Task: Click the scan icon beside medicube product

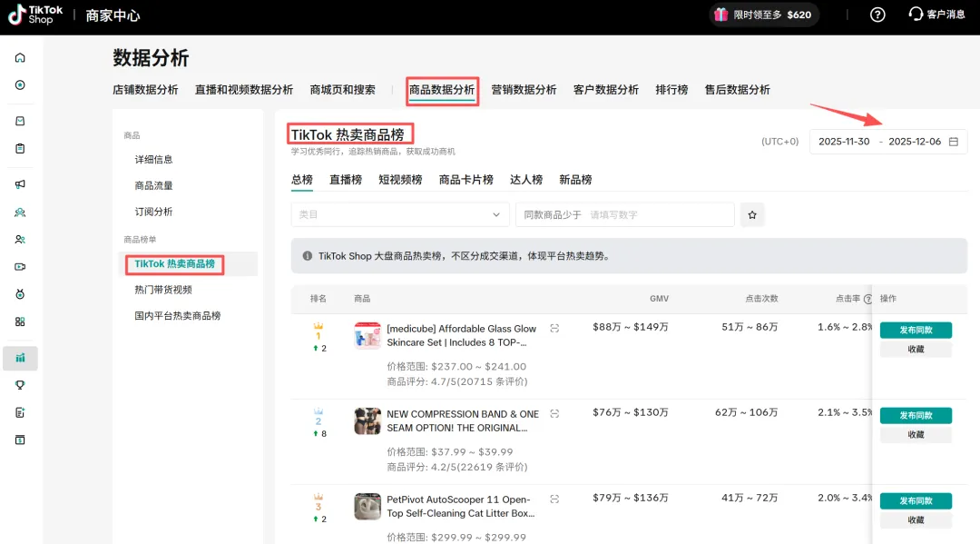Action: (x=554, y=329)
